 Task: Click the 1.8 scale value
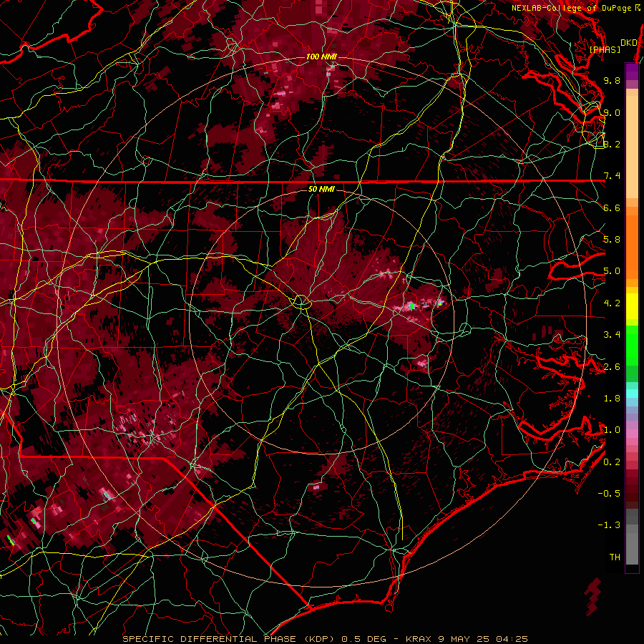(612, 399)
